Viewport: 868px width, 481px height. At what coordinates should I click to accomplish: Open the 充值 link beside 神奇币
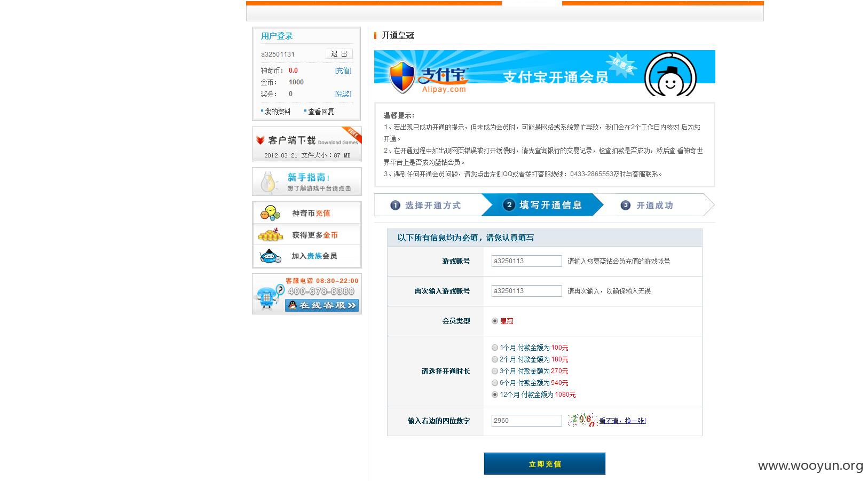click(x=343, y=70)
